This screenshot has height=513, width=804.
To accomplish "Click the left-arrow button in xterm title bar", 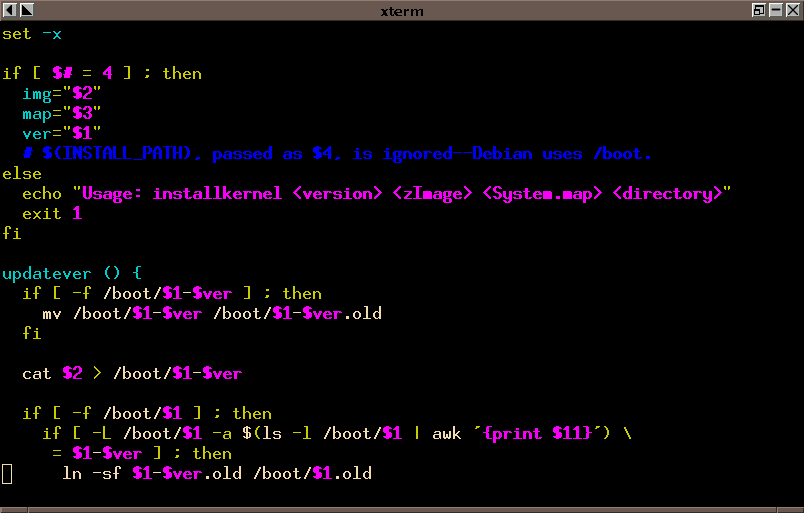I will pyautogui.click(x=9, y=10).
